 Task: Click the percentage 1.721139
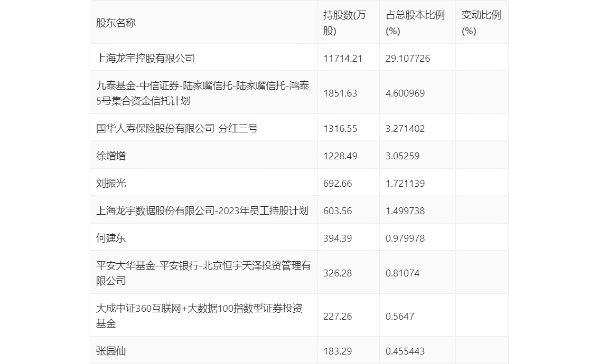[405, 184]
